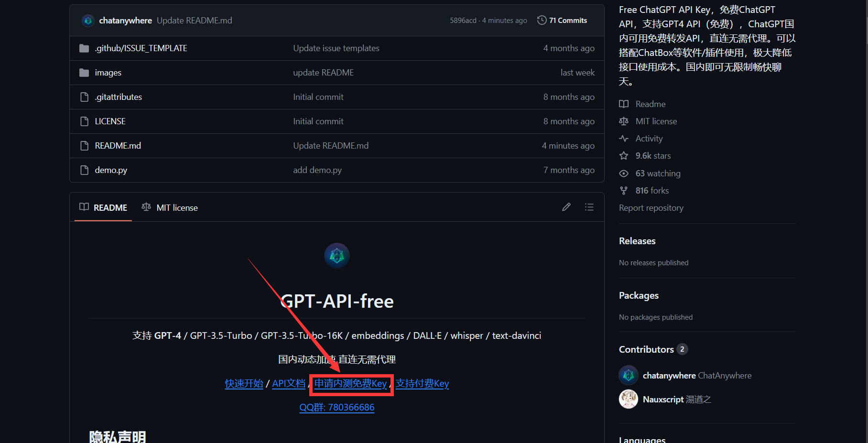Open the QQ群: 780366686 link
Image resolution: width=868 pixels, height=443 pixels.
coord(337,408)
